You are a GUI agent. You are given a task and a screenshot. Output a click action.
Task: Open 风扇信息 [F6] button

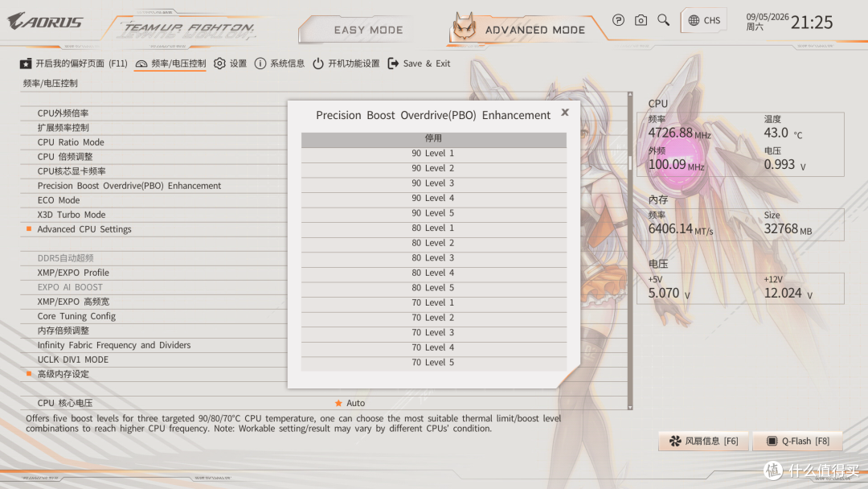[x=703, y=441]
